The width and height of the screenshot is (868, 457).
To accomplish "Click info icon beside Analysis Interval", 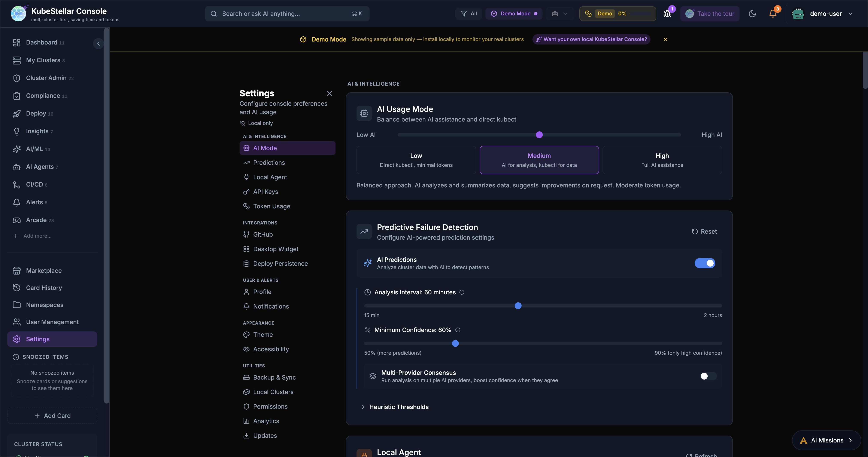I will pos(462,292).
